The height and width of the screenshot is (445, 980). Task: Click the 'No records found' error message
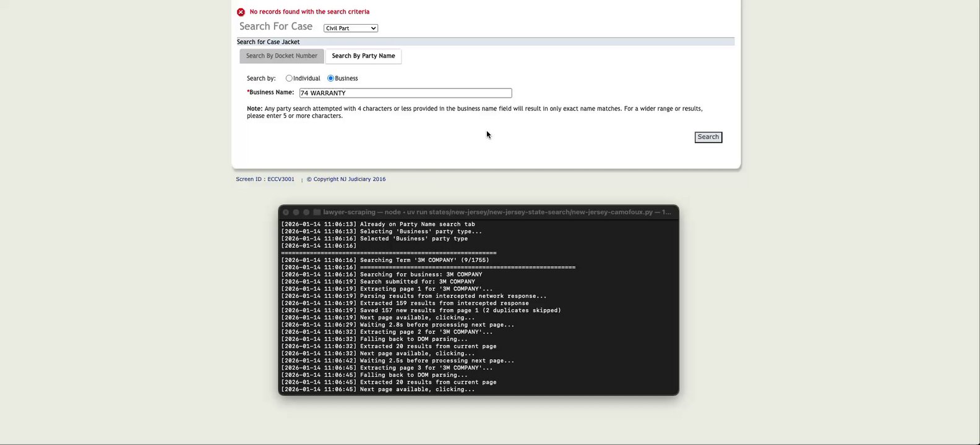[309, 12]
